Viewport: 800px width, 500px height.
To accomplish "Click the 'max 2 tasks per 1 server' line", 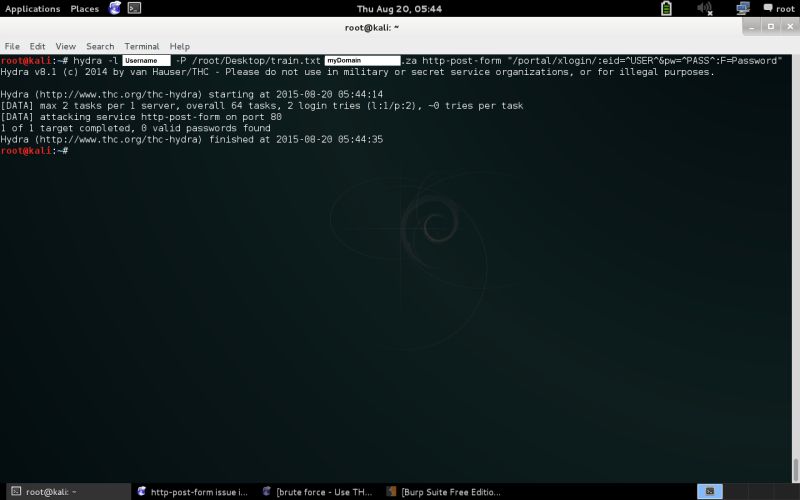I will click(262, 106).
